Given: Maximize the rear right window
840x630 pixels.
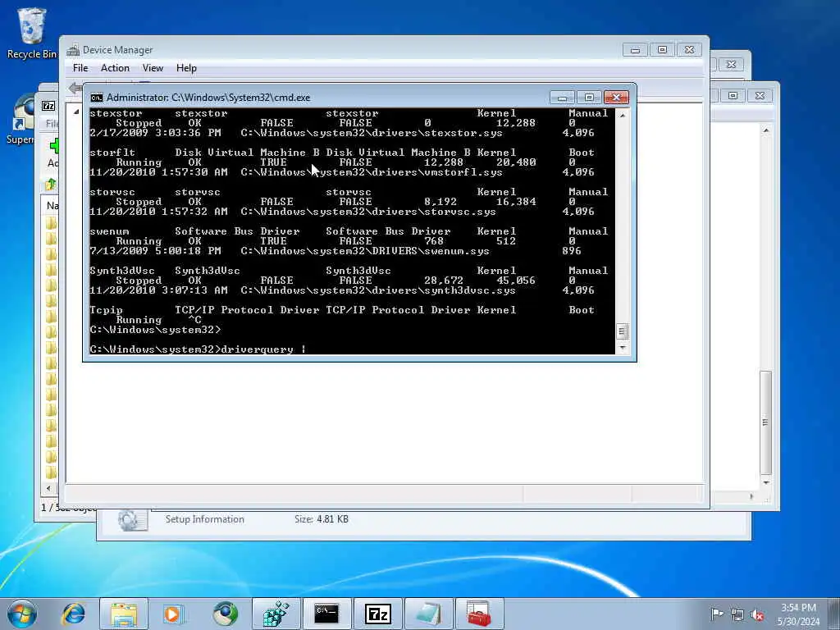Looking at the screenshot, I should pyautogui.click(x=733, y=95).
